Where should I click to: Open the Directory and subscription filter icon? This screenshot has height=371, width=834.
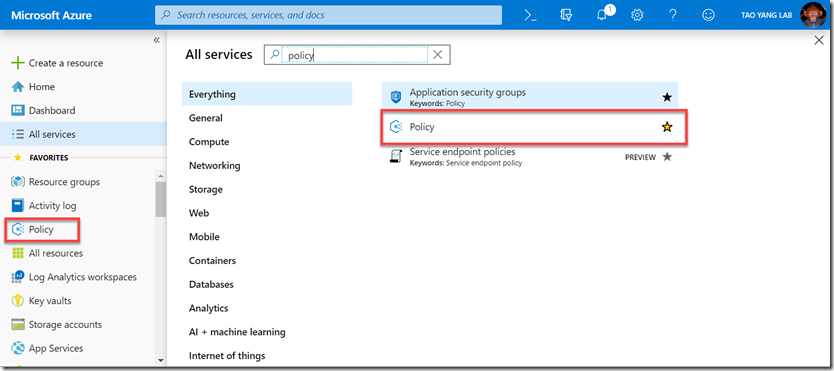point(566,15)
